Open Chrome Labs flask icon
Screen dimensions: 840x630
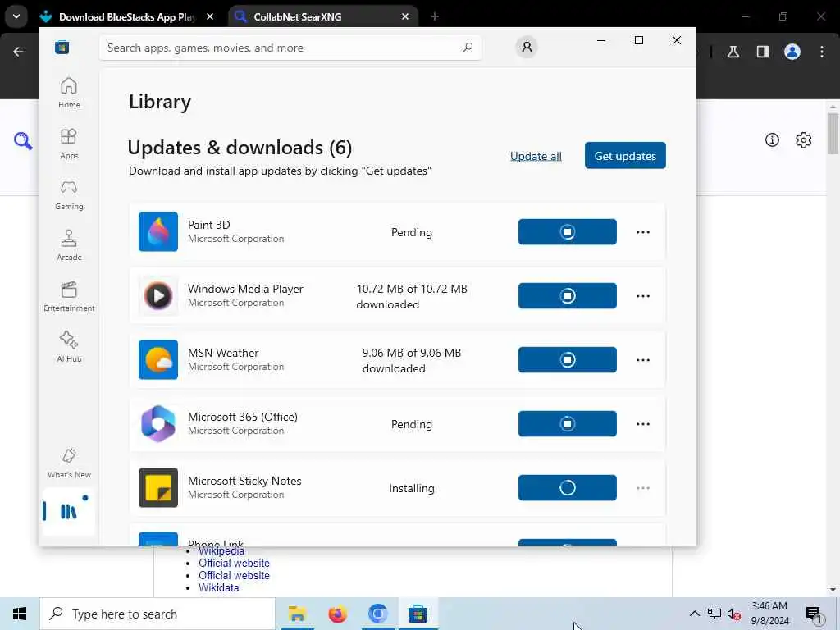click(733, 52)
